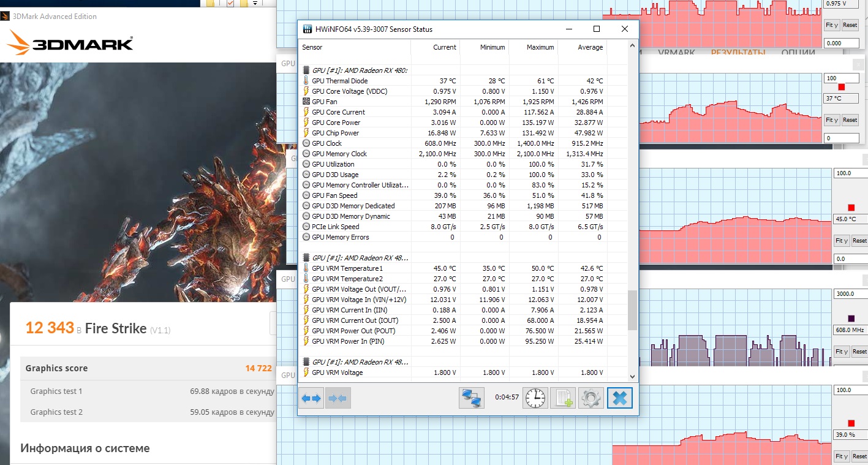Click icon beside PCIe Link Speed row

click(x=306, y=227)
